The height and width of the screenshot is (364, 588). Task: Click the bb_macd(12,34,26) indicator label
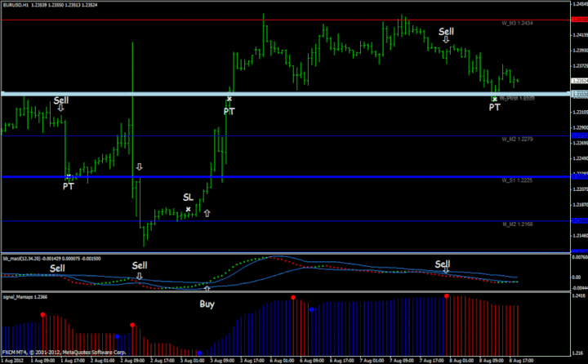point(51,259)
